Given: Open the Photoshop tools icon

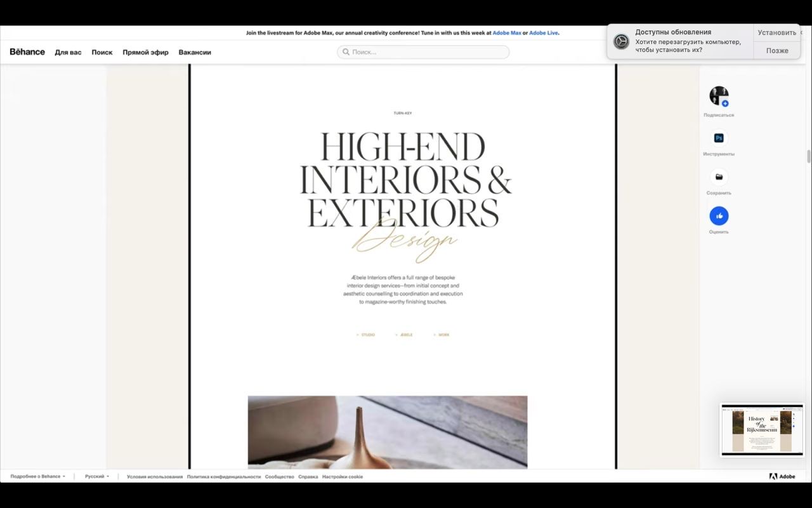Looking at the screenshot, I should click(x=719, y=138).
